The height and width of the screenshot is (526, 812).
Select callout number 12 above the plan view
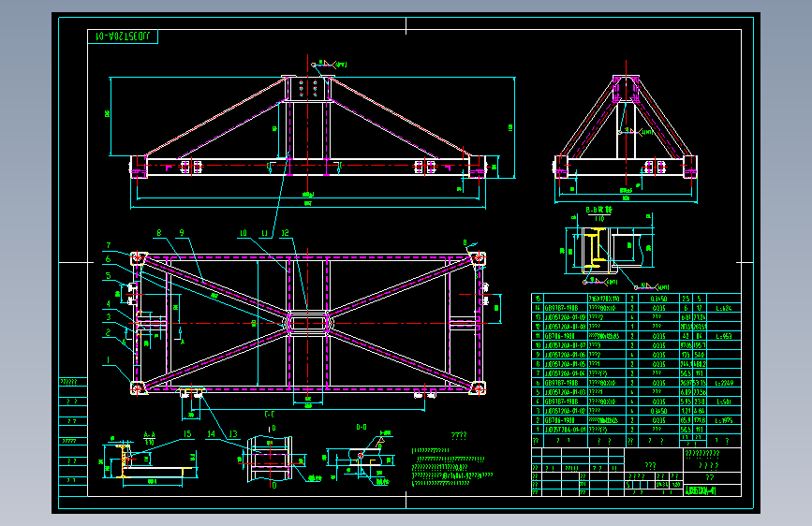(285, 233)
